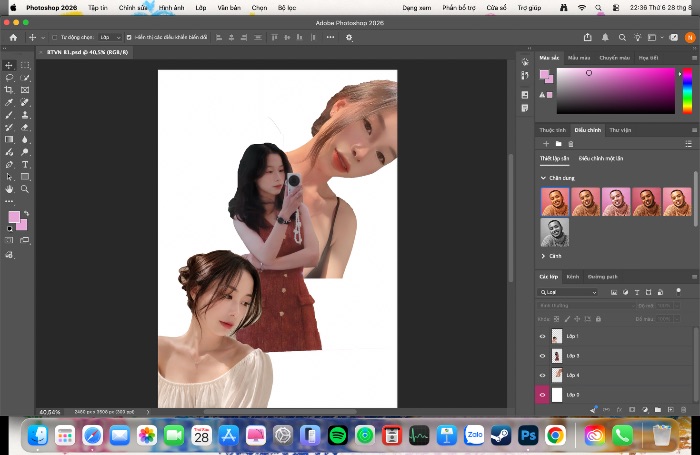Go to the Home screen icon
This screenshot has height=455, width=700.
point(13,38)
